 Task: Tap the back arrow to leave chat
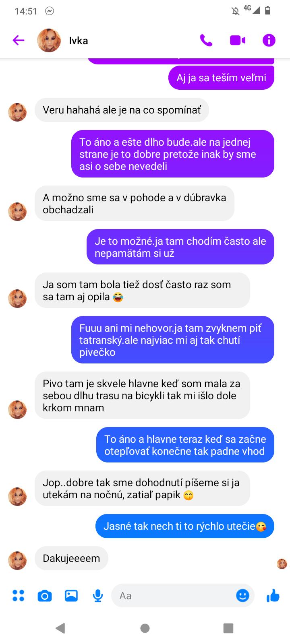point(19,40)
